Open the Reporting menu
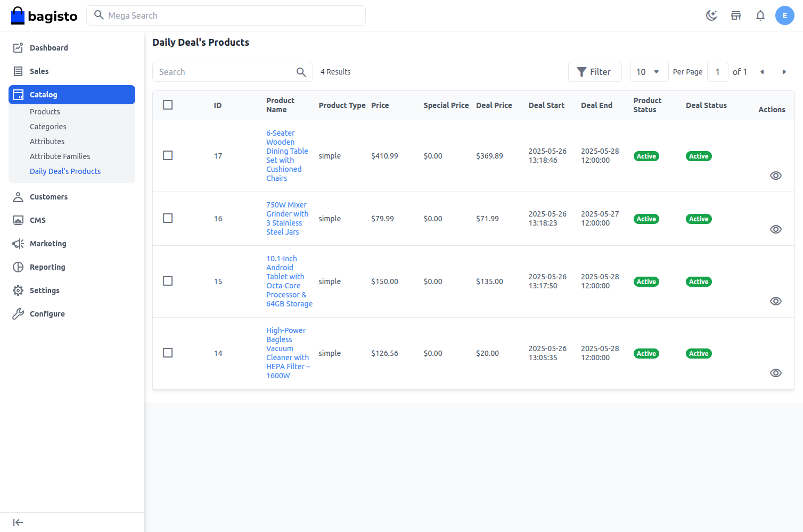This screenshot has width=803, height=532. (x=72, y=267)
